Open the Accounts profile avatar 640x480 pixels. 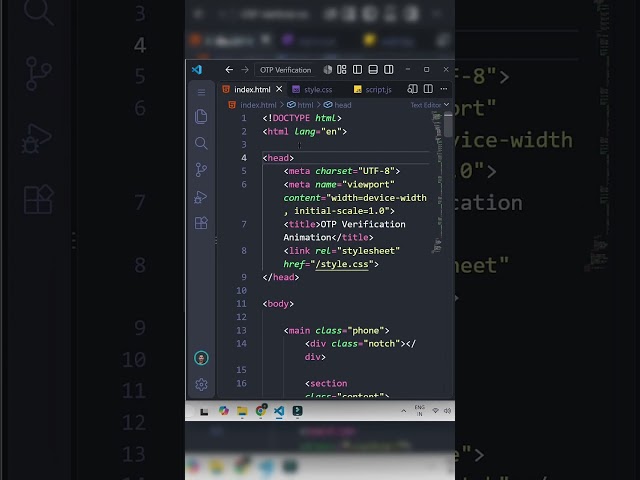(201, 358)
